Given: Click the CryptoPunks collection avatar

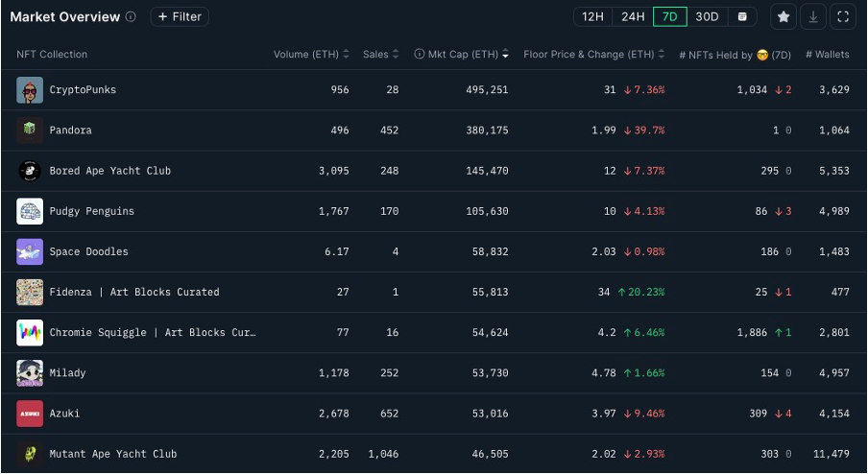Looking at the screenshot, I should [30, 90].
